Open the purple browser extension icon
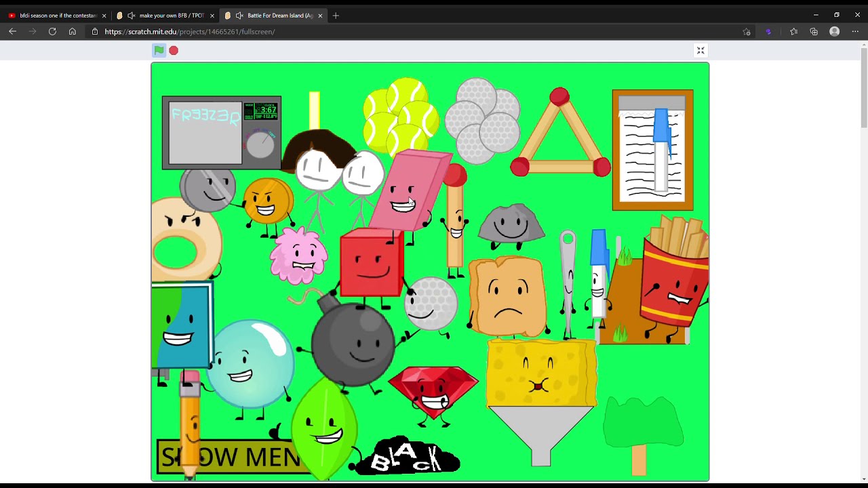 768,31
